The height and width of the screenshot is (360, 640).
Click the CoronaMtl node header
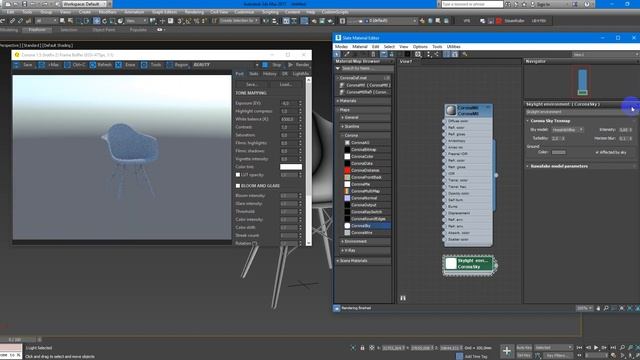468,110
